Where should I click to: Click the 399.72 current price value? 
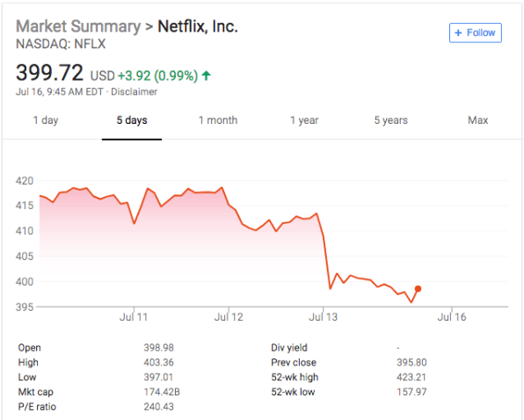coord(49,73)
